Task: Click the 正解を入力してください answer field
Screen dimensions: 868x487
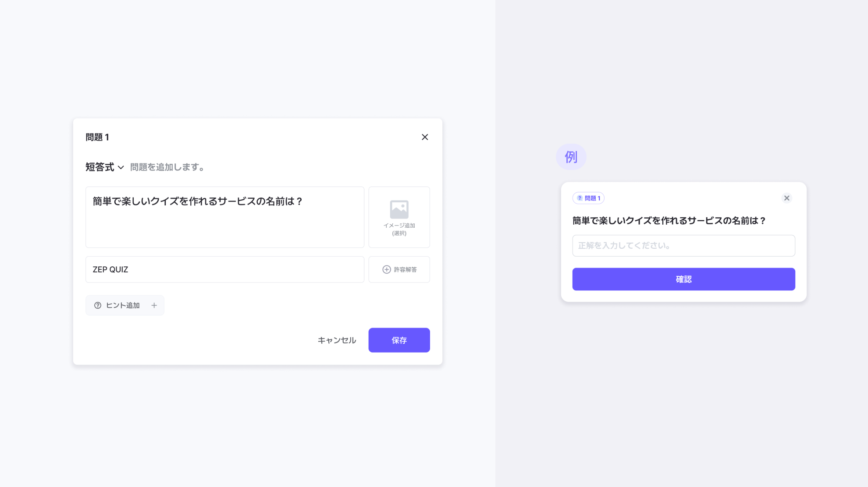Action: pos(683,246)
